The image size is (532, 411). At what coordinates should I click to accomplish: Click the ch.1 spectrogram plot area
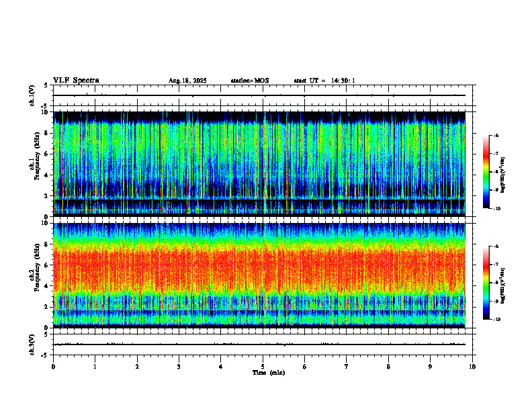[259, 164]
